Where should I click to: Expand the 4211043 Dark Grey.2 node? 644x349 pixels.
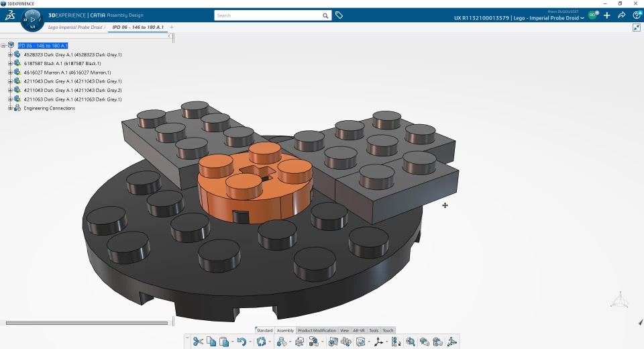[x=10, y=90]
